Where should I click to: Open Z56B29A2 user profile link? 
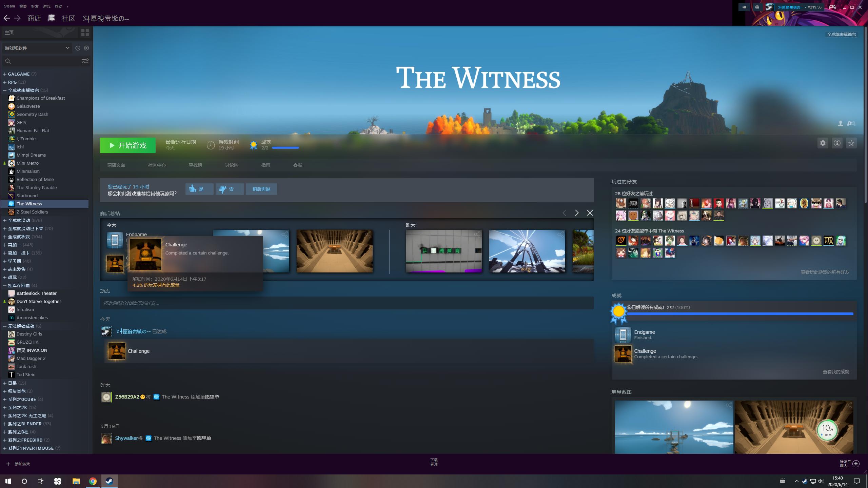point(127,397)
